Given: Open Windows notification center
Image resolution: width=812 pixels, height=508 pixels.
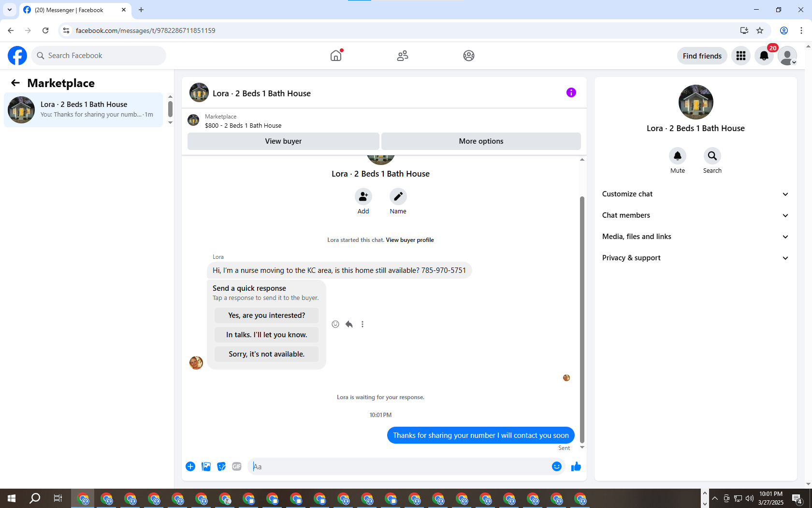Looking at the screenshot, I should pyautogui.click(x=797, y=498).
